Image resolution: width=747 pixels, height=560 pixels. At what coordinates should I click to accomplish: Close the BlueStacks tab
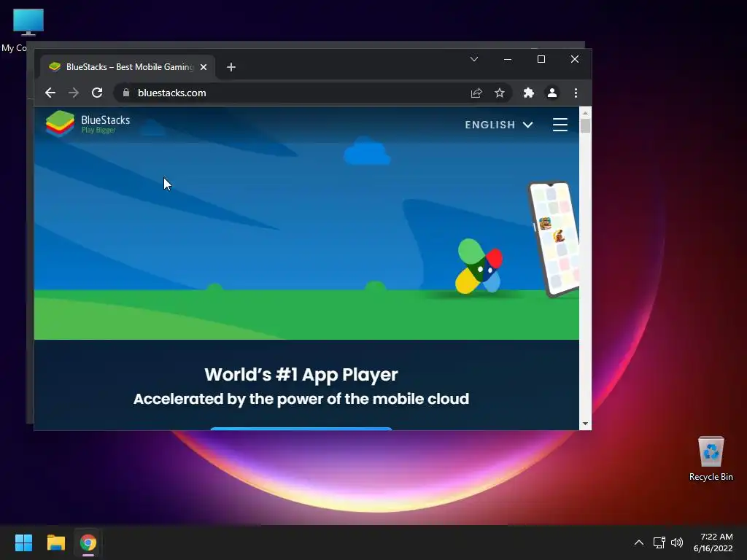pyautogui.click(x=204, y=67)
